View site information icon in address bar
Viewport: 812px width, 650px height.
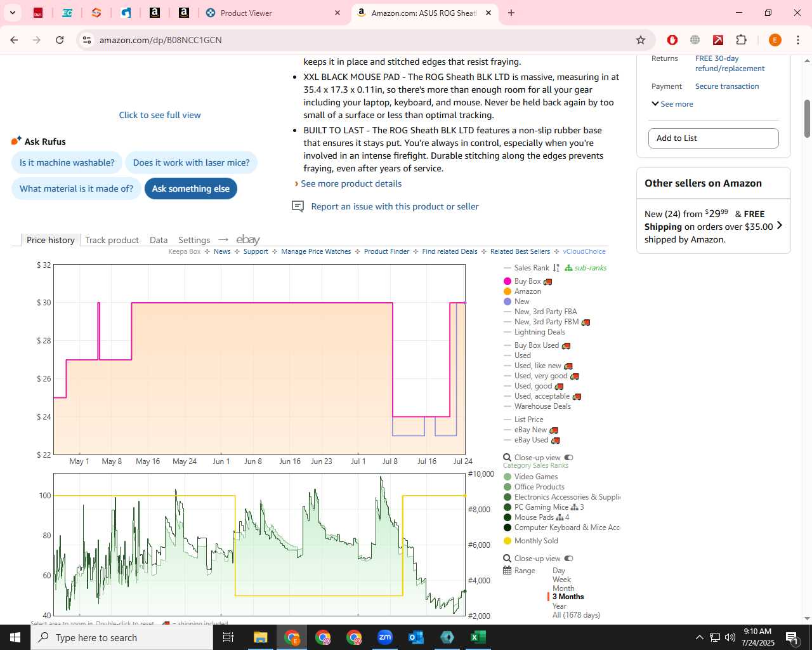pos(86,40)
